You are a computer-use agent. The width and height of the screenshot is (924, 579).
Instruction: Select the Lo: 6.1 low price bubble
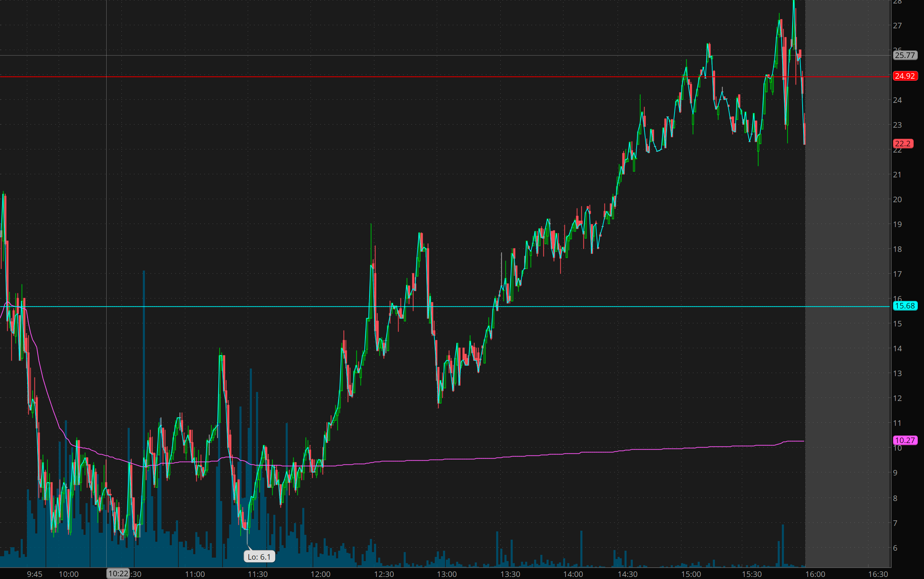(x=259, y=557)
